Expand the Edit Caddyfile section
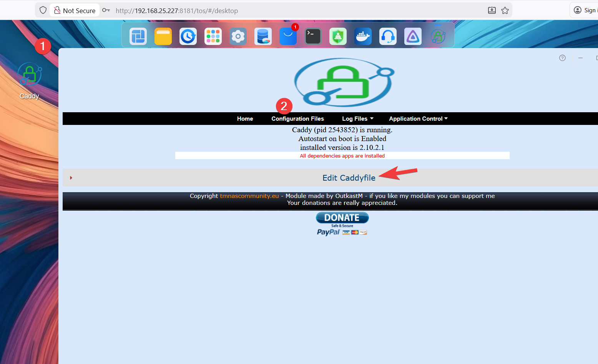The width and height of the screenshot is (598, 364). pyautogui.click(x=349, y=178)
